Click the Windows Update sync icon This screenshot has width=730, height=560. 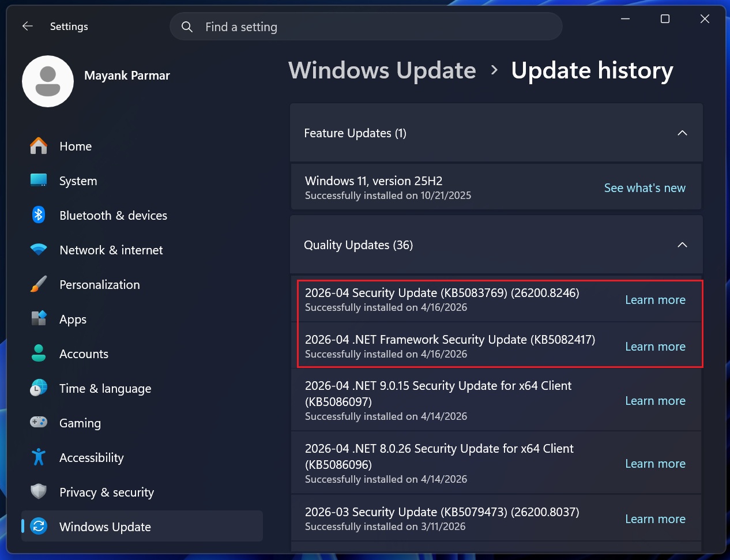(38, 526)
